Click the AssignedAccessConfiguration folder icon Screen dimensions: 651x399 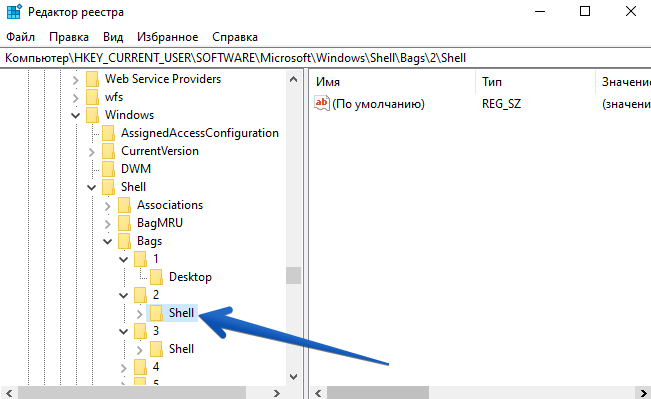[x=108, y=133]
